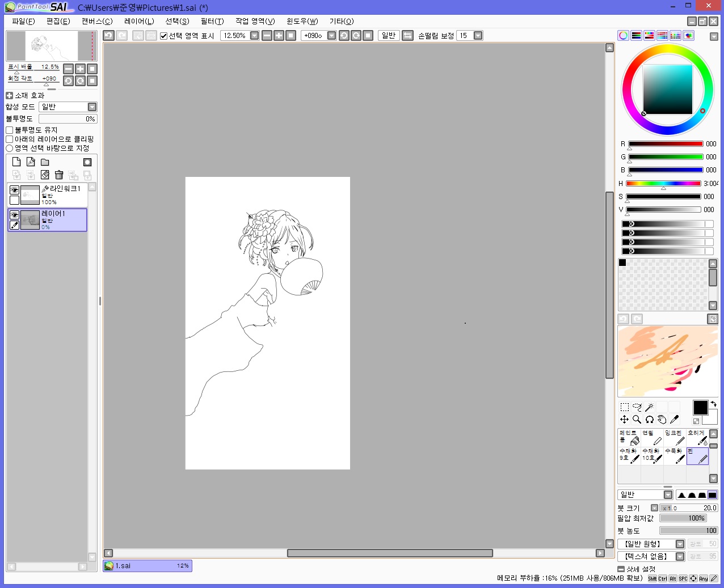This screenshot has height=588, width=724.
Task: Select the magic wand tool
Action: 649,407
